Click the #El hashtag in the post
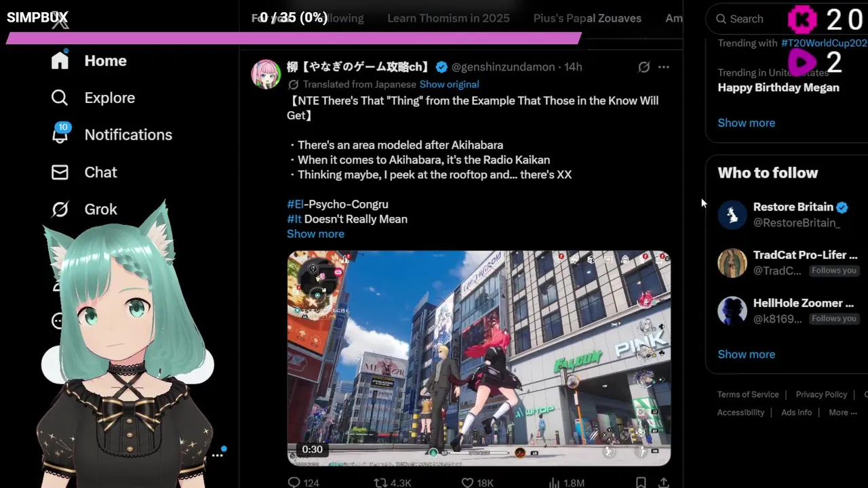This screenshot has width=868, height=488. click(x=295, y=204)
